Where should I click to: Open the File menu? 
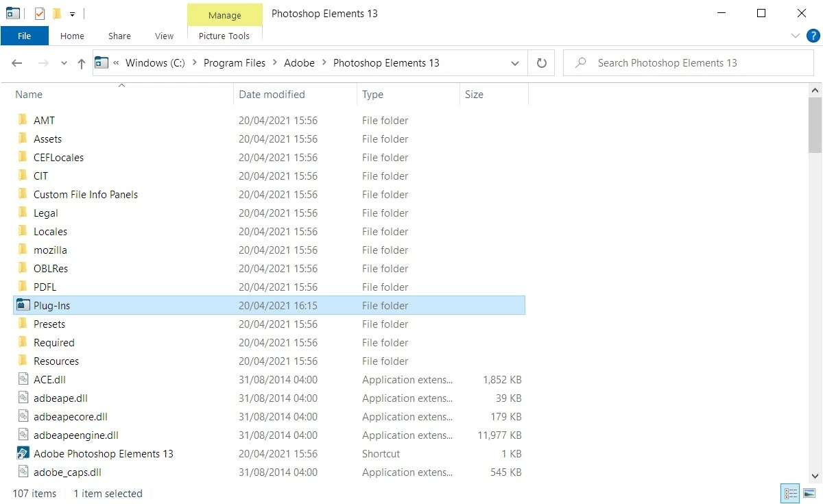(x=25, y=36)
